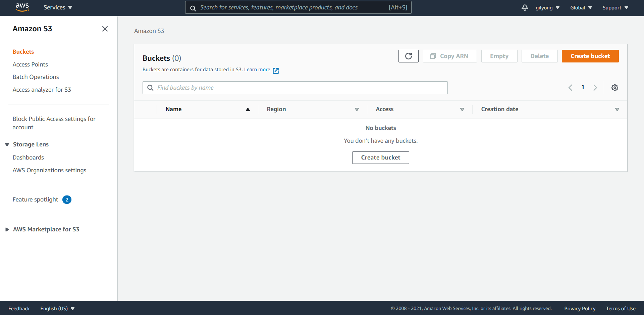The height and width of the screenshot is (315, 644).
Task: Open the Services menu
Action: pyautogui.click(x=58, y=7)
